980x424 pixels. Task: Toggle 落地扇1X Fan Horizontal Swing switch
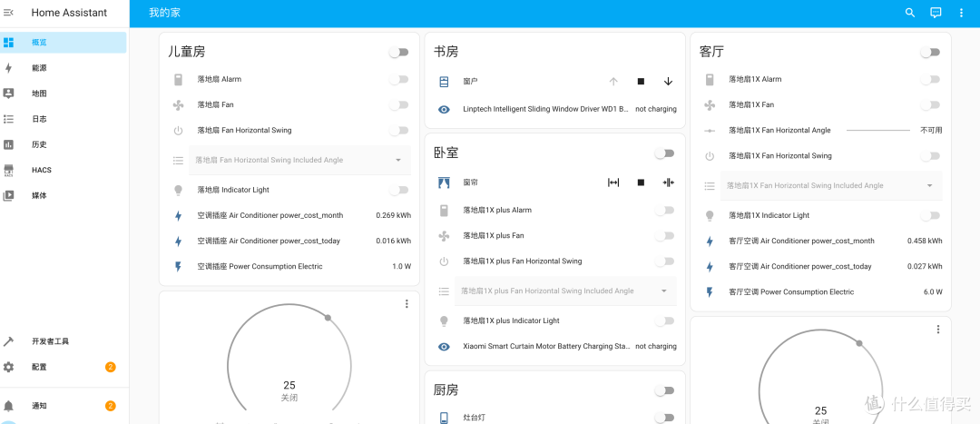pos(930,156)
